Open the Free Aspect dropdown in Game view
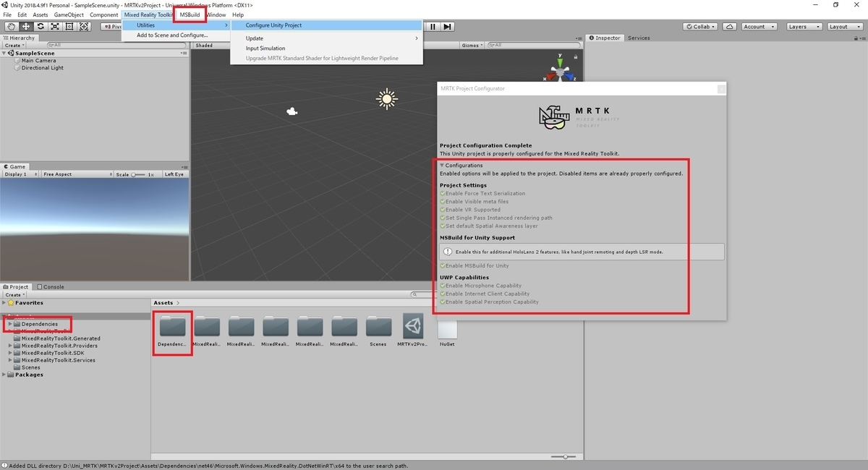 point(77,174)
